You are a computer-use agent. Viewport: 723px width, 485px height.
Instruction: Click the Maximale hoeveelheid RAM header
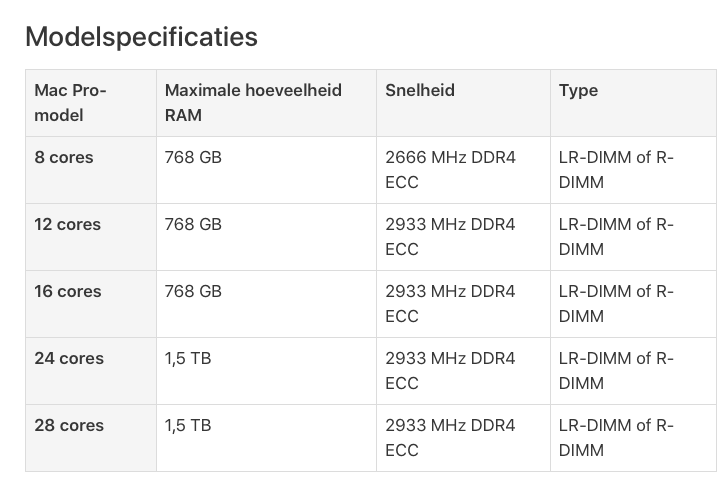click(253, 102)
